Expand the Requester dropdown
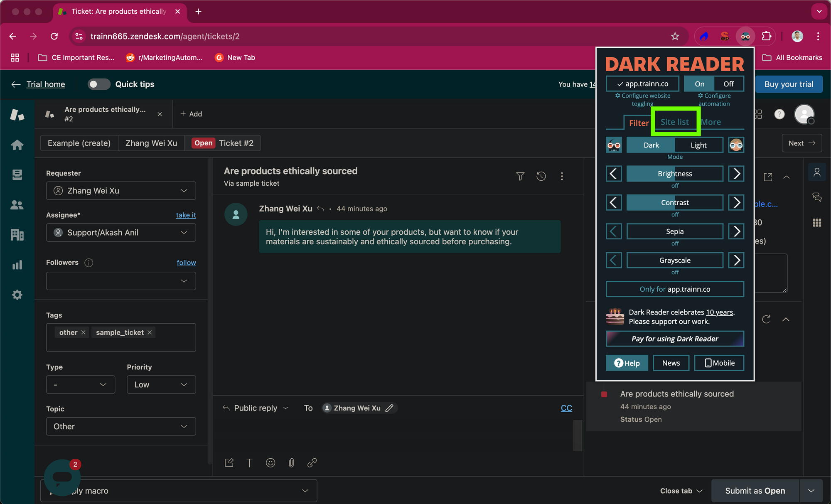 121,191
